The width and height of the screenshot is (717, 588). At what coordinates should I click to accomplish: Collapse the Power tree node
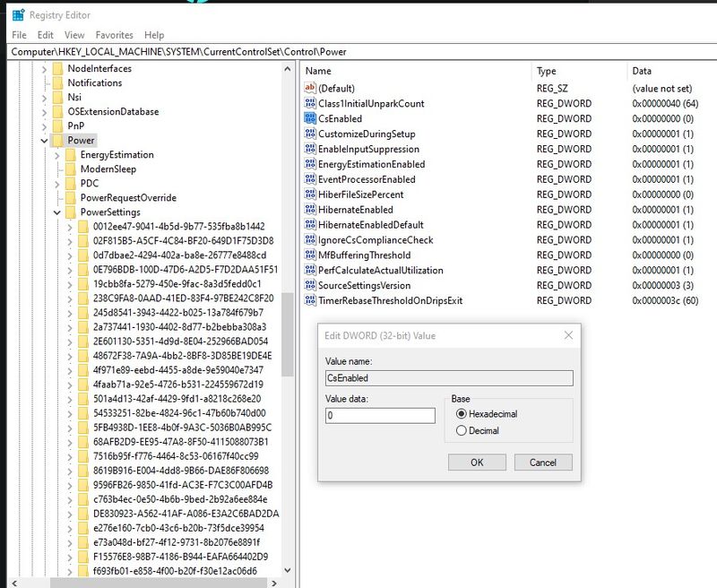(44, 141)
